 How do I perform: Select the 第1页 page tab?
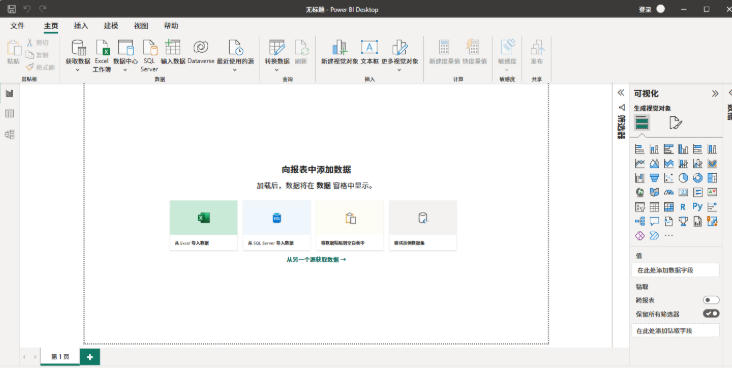pos(60,357)
